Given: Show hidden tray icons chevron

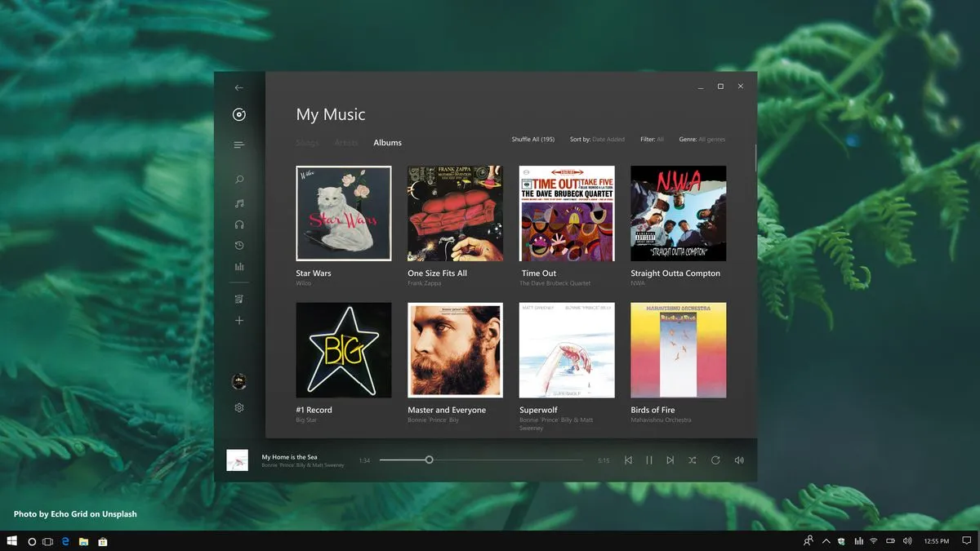Looking at the screenshot, I should (826, 541).
